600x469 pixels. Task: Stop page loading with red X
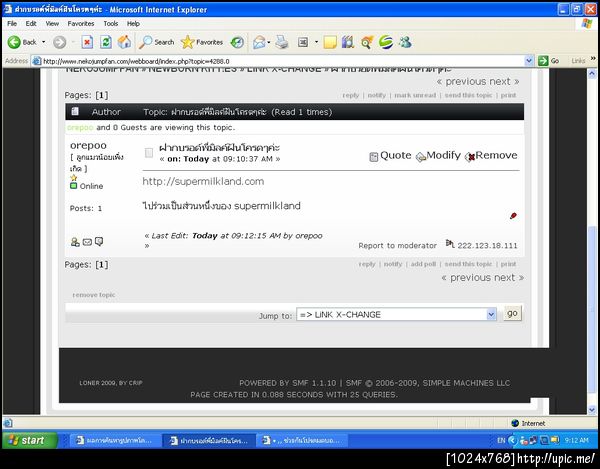pyautogui.click(x=87, y=42)
